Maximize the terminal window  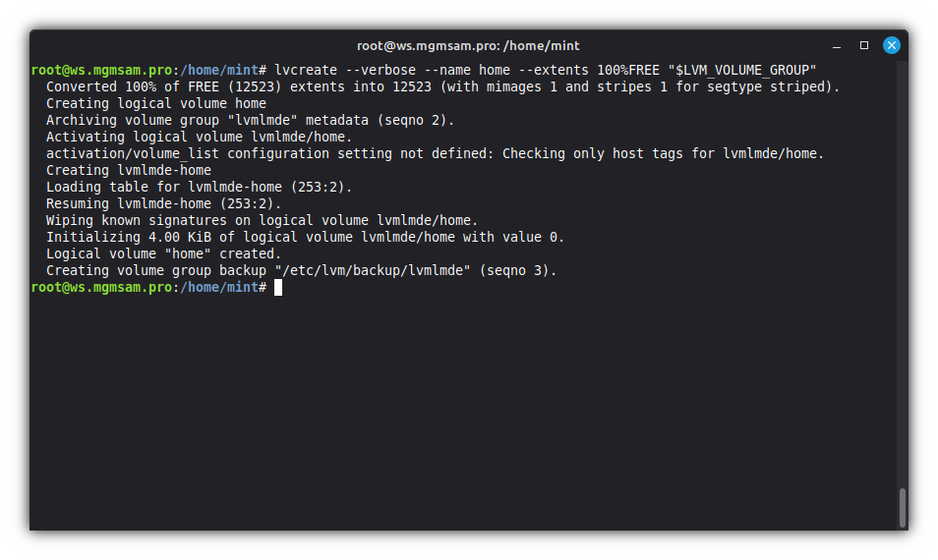[864, 45]
